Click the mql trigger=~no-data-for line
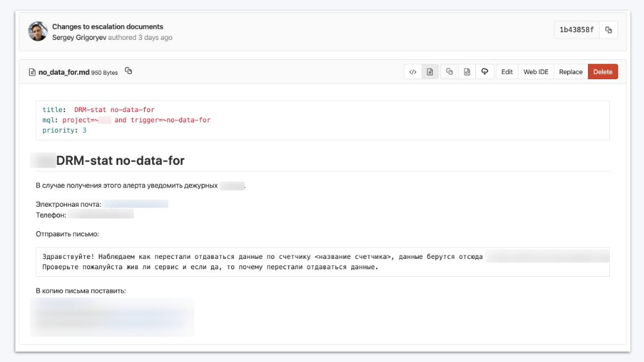 pyautogui.click(x=126, y=120)
